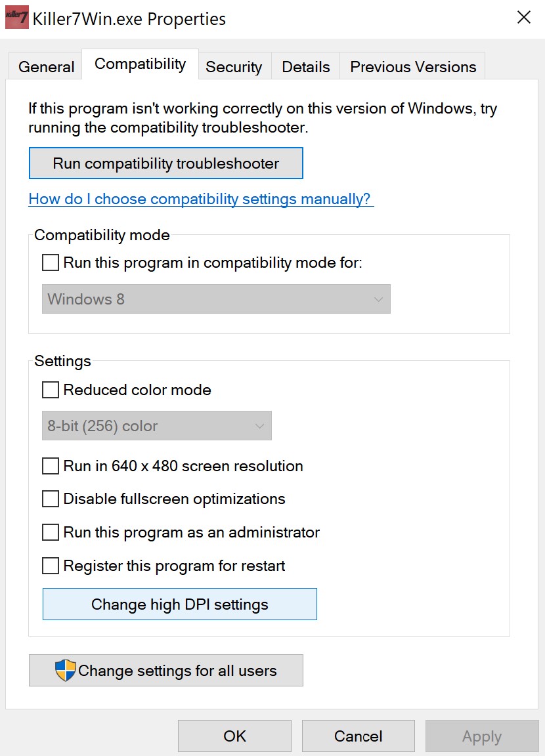
Task: Enable Run this program in compatibility mode
Action: (51, 263)
